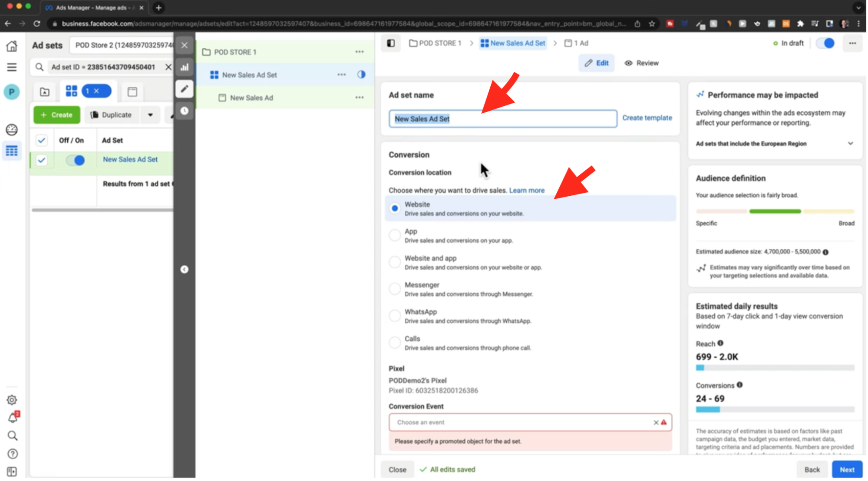Click the P account avatar
868x481 pixels.
(12, 92)
